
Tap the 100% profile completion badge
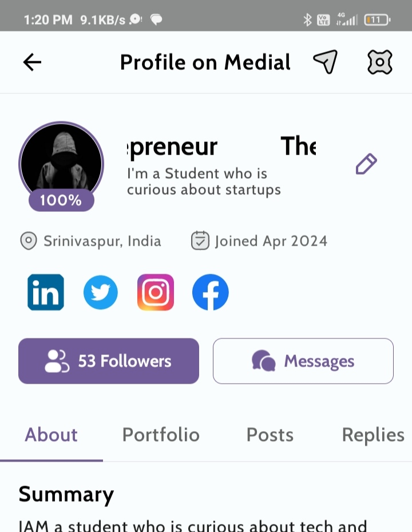pos(61,200)
